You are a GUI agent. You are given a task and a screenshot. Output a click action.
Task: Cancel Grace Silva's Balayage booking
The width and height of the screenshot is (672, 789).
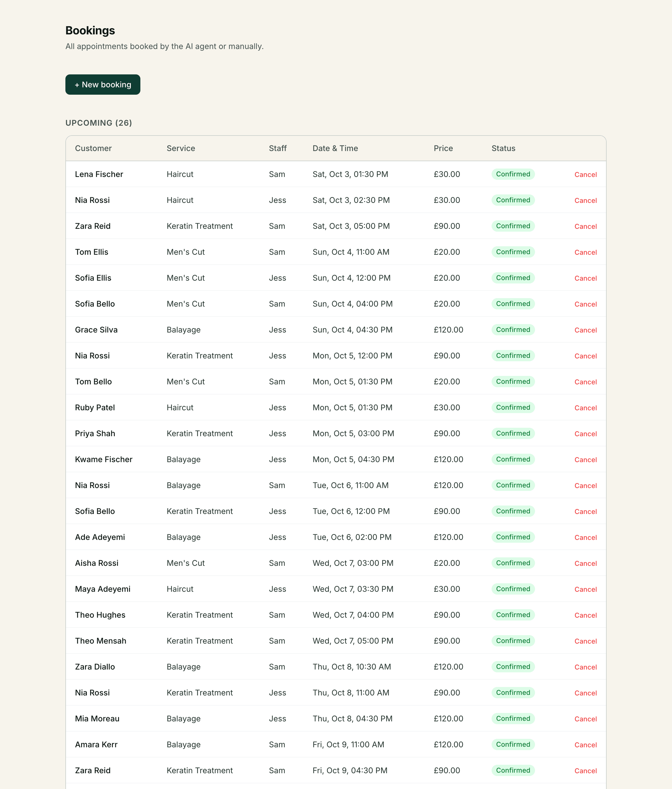[585, 330]
